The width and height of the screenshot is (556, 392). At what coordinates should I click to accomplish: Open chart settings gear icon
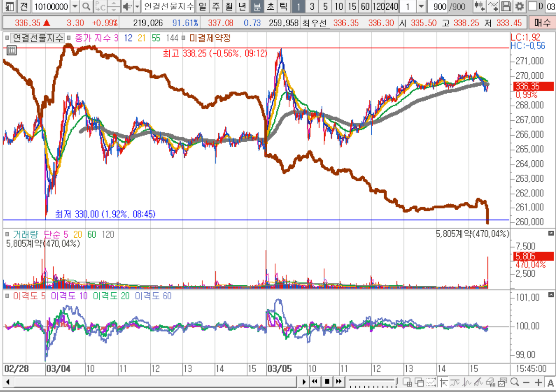[519, 7]
